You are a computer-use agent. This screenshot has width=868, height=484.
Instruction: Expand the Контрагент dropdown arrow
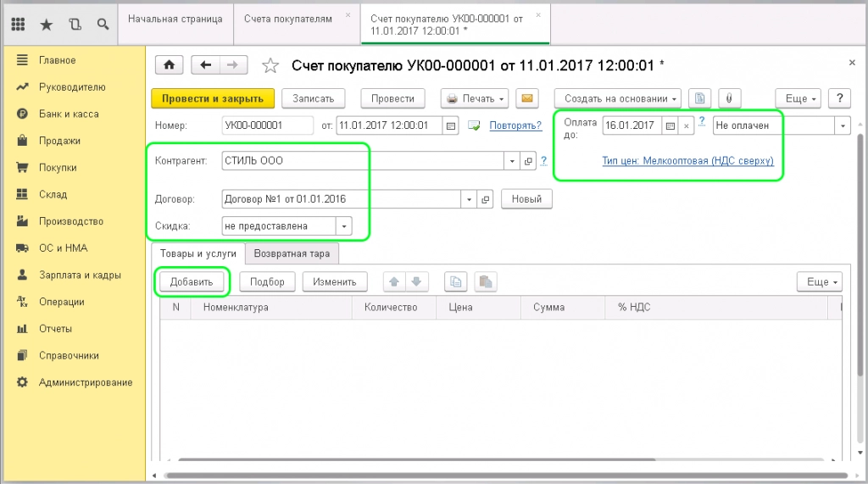[x=511, y=161]
